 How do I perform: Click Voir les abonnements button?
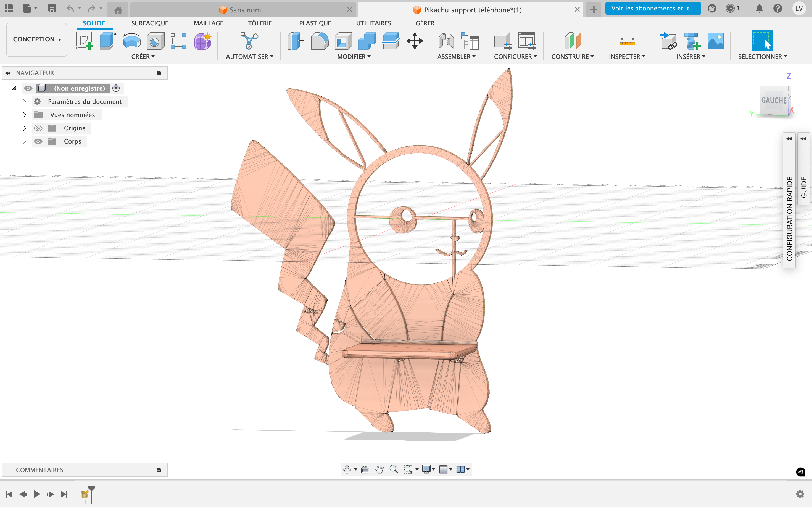point(653,8)
